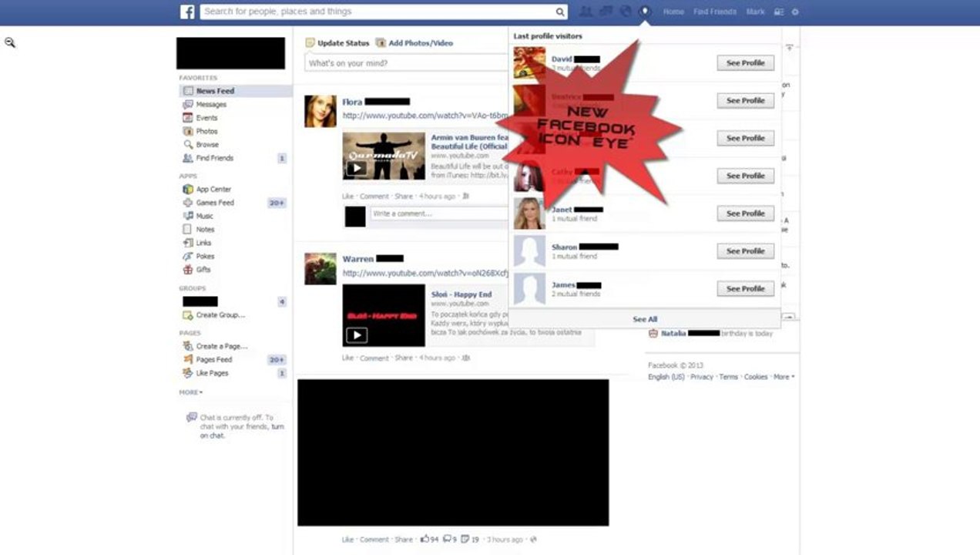The width and height of the screenshot is (980, 555).
Task: Open the Privacy footer link
Action: pos(702,377)
